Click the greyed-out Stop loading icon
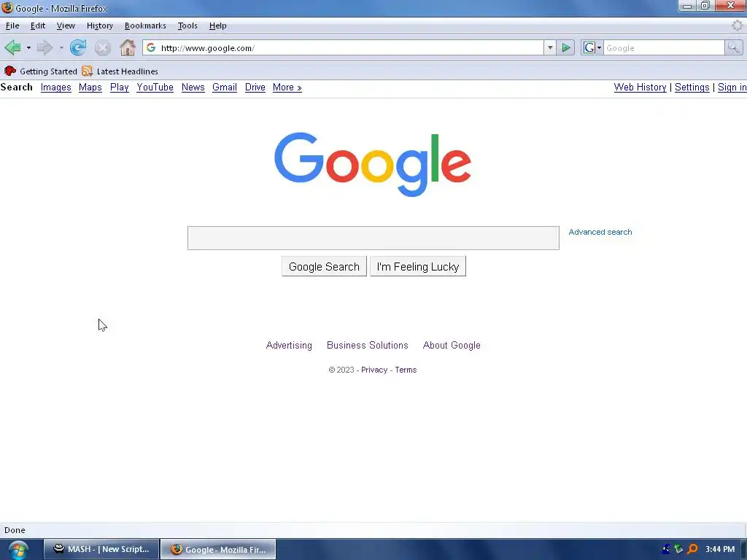747x560 pixels. click(x=102, y=47)
